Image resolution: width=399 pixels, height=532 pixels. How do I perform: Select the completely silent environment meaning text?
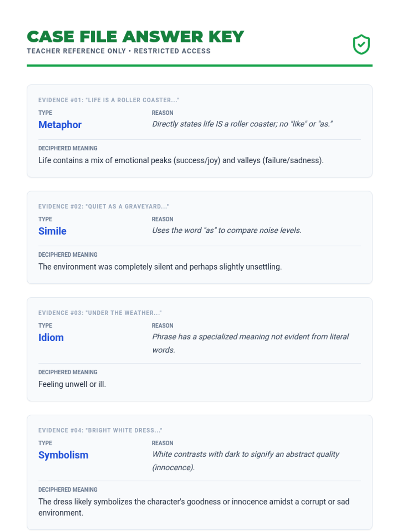160,267
